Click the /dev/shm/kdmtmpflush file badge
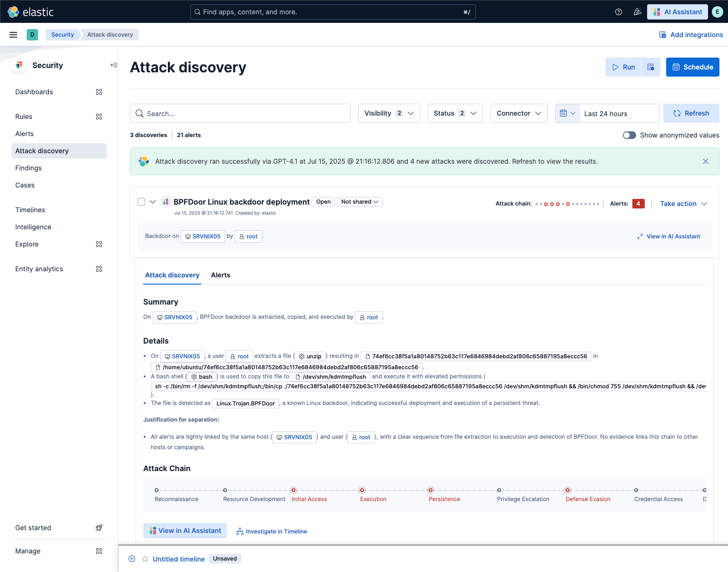Screen dimensions: 728x572 tap(331, 377)
